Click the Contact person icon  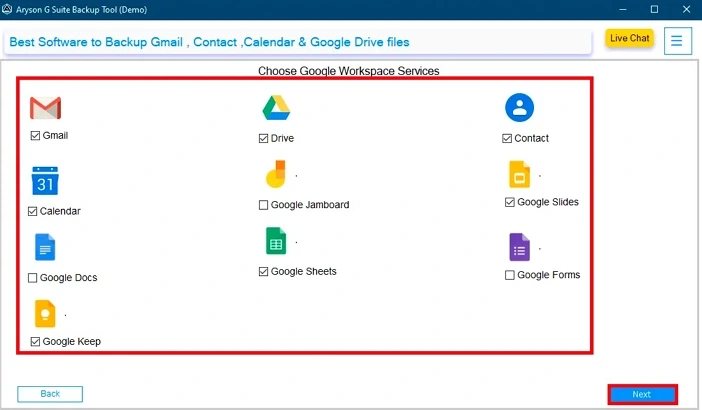pos(519,108)
